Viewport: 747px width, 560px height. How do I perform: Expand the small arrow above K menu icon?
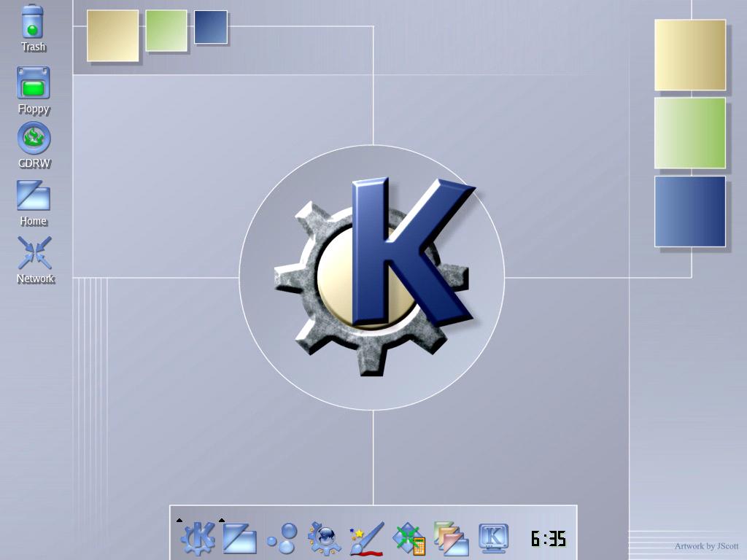[x=179, y=521]
